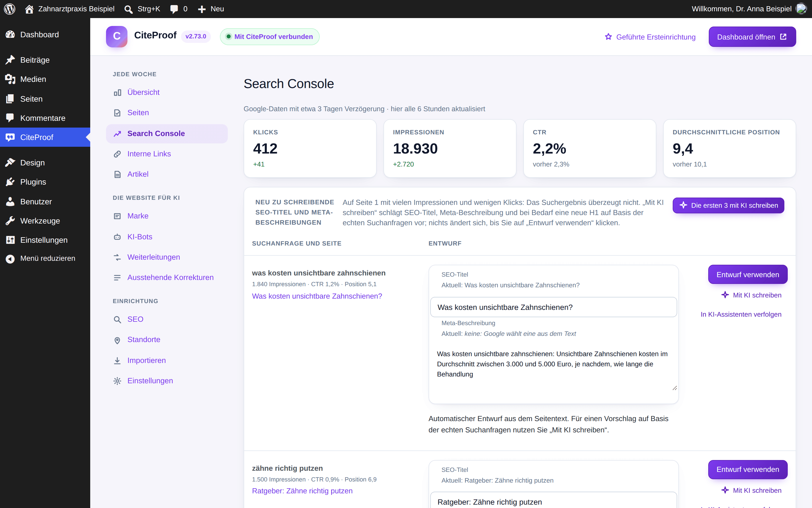The image size is (812, 508).
Task: Click the average position value 9,4
Action: [x=683, y=148]
